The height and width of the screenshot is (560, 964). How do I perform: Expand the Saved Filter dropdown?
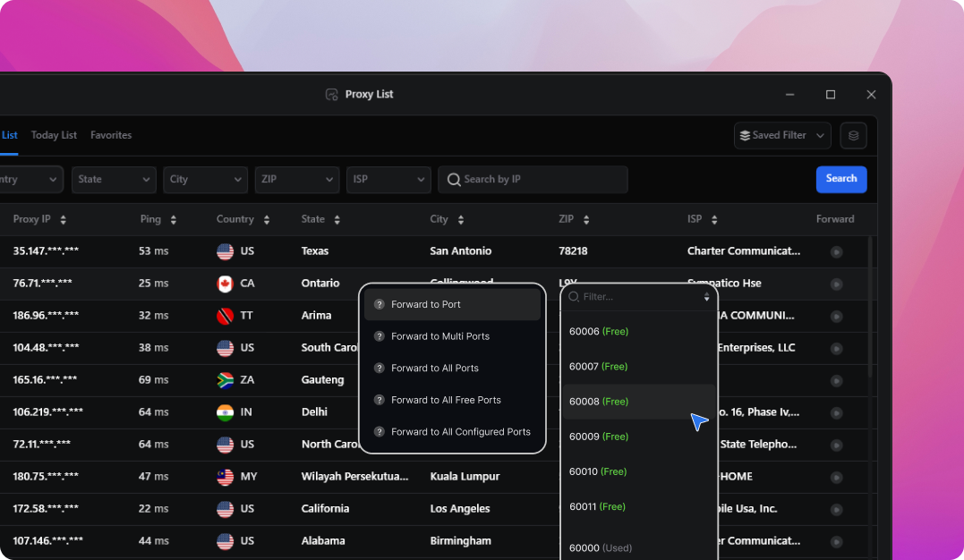(x=782, y=135)
